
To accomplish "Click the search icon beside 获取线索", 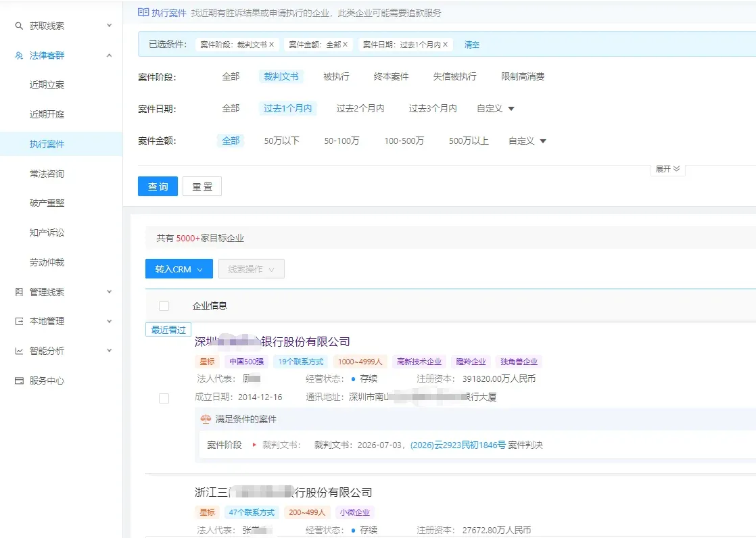I will coord(19,26).
